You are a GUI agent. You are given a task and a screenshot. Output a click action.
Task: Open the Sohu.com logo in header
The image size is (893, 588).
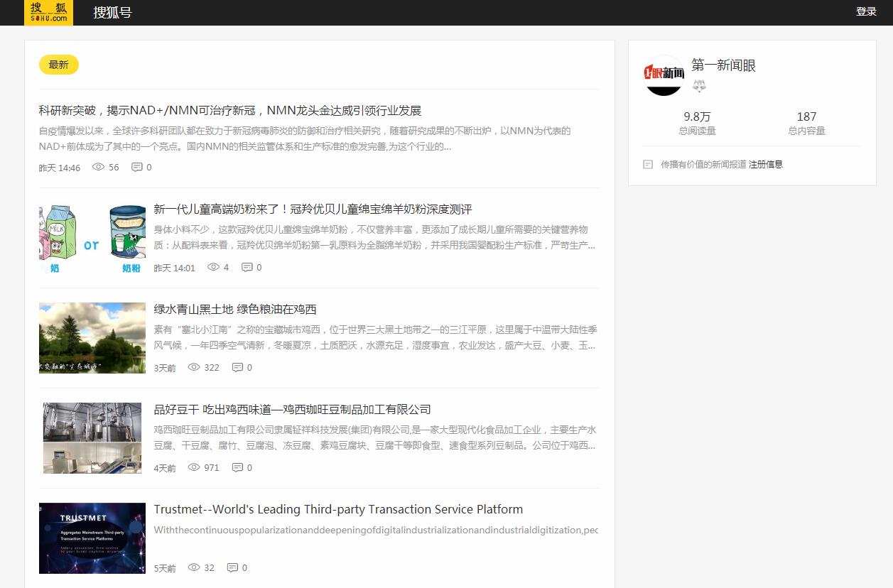pyautogui.click(x=48, y=12)
